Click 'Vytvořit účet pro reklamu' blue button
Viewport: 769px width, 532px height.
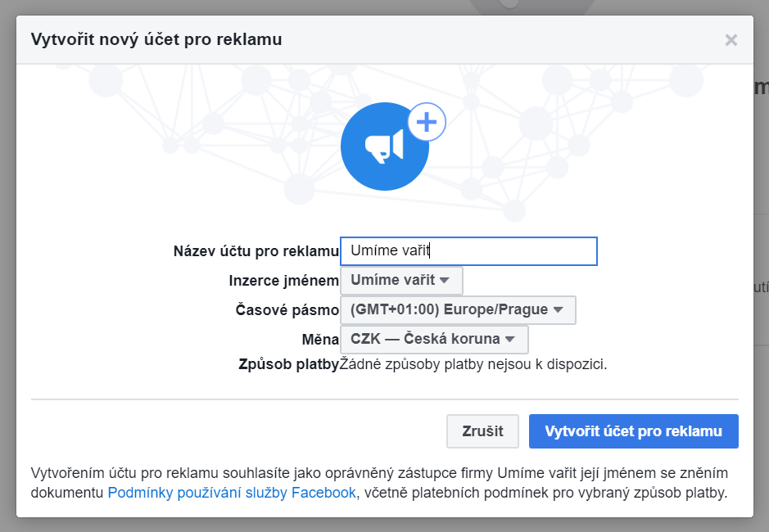[633, 431]
